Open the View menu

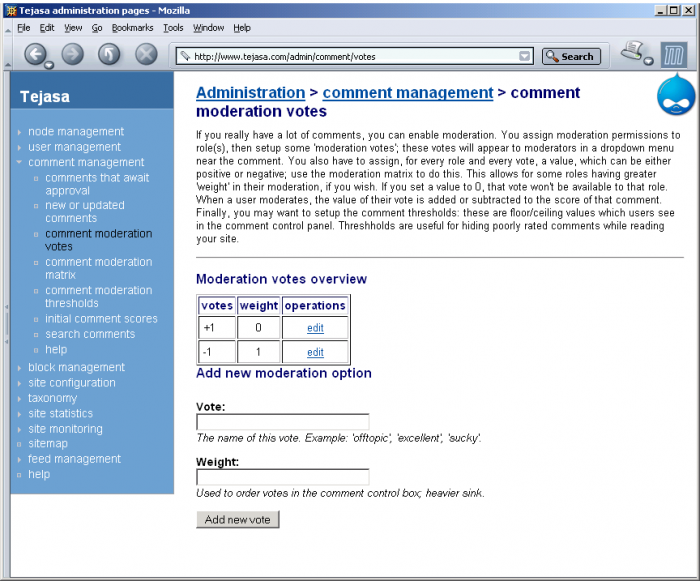point(73,28)
